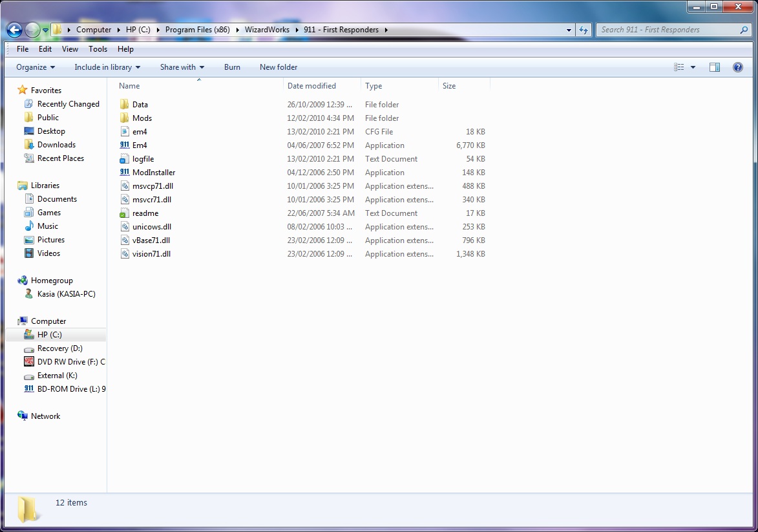Viewport: 758px width, 532px height.
Task: Select the Mods folder icon
Action: pos(124,118)
